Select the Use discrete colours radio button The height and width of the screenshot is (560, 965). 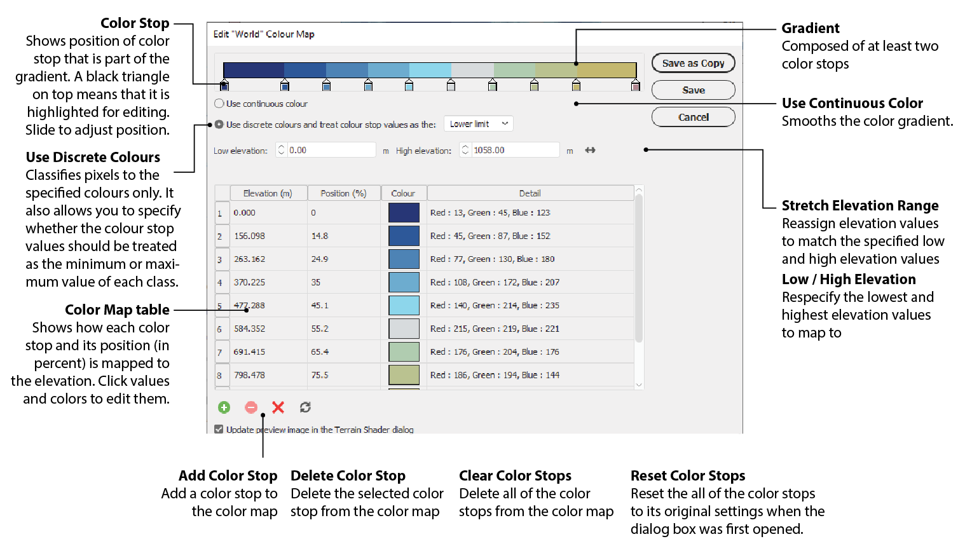coord(219,125)
